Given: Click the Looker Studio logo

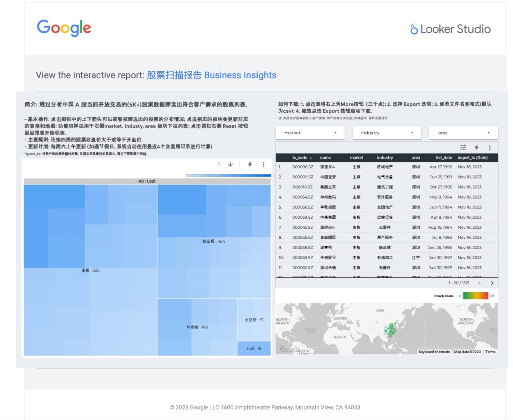Looking at the screenshot, I should [450, 29].
